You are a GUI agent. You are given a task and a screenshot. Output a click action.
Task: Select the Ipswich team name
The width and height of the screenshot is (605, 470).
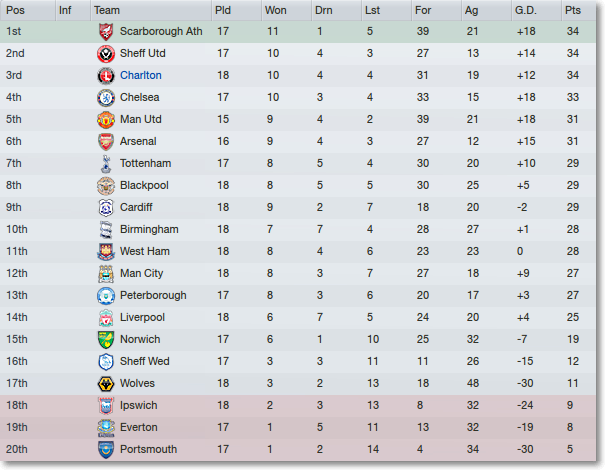coord(138,405)
